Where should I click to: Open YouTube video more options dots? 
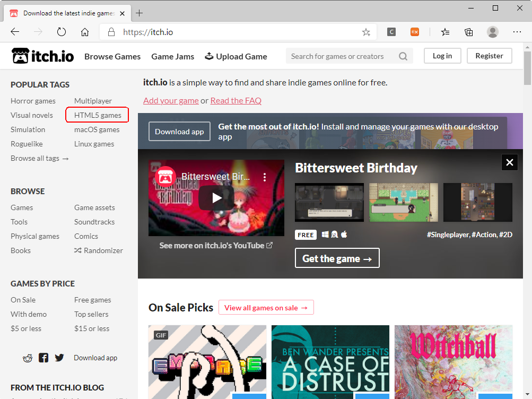[x=265, y=177]
